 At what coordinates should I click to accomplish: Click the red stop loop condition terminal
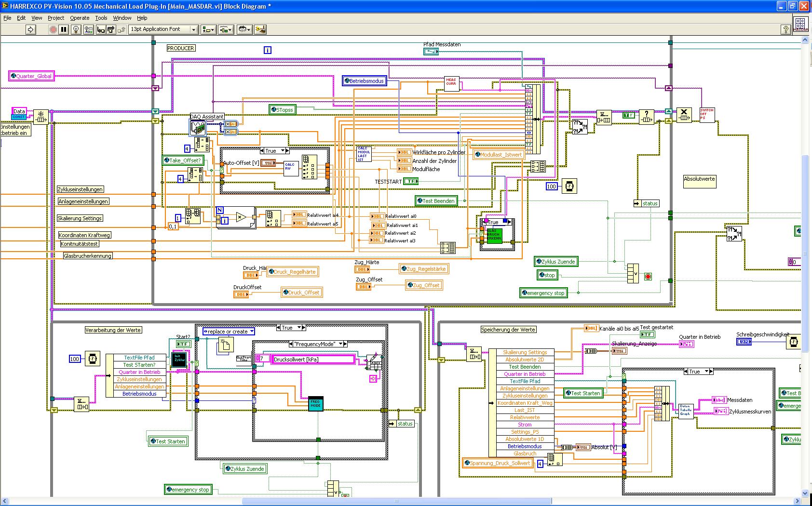648,276
